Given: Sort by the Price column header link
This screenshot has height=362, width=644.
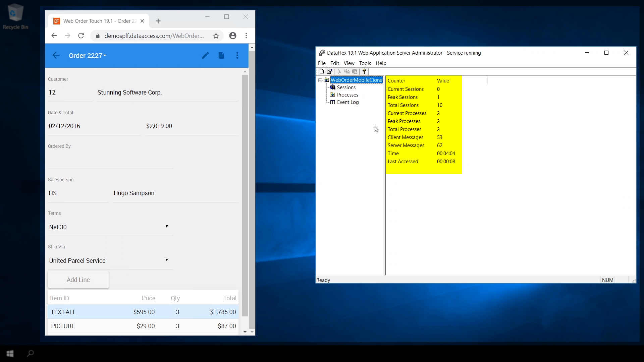Looking at the screenshot, I should (x=148, y=298).
